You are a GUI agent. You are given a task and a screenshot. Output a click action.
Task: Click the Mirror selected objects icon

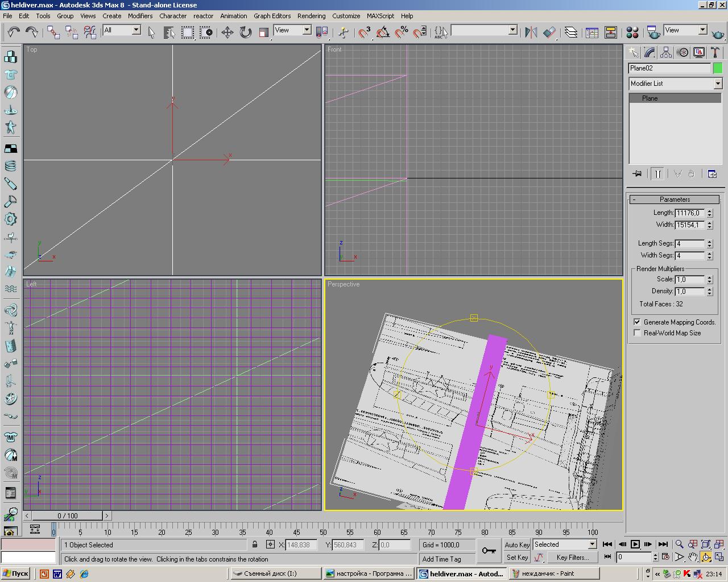[x=531, y=32]
